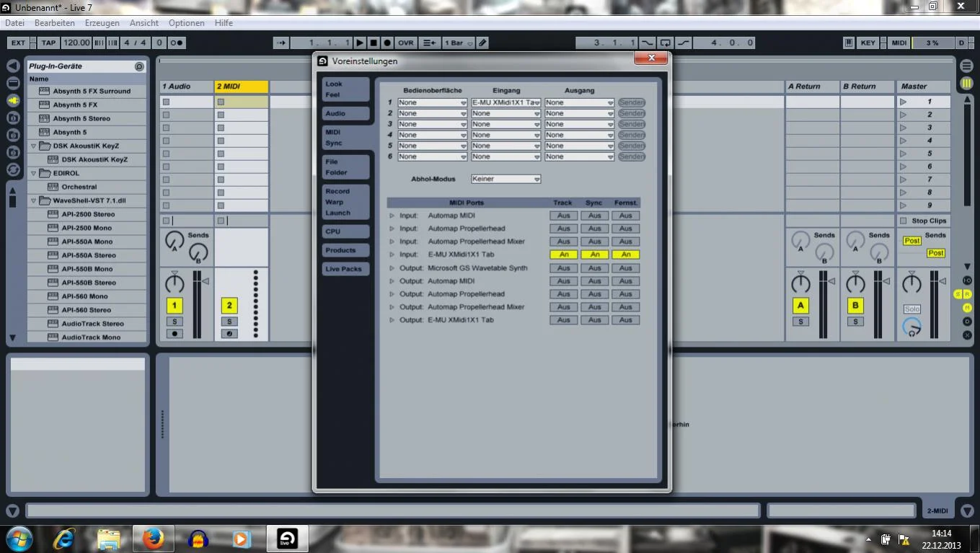This screenshot has width=980, height=553.
Task: Open the 1 Bar quantization menu
Action: tap(459, 43)
